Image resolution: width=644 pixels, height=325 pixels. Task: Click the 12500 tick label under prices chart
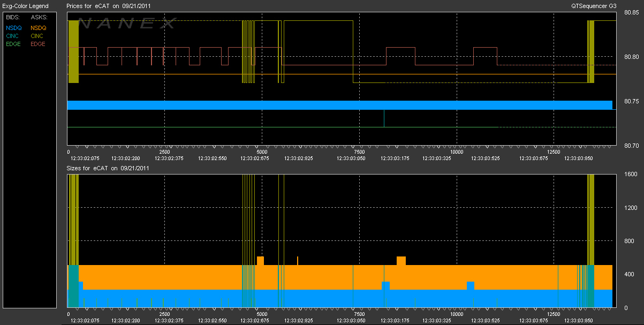554,152
